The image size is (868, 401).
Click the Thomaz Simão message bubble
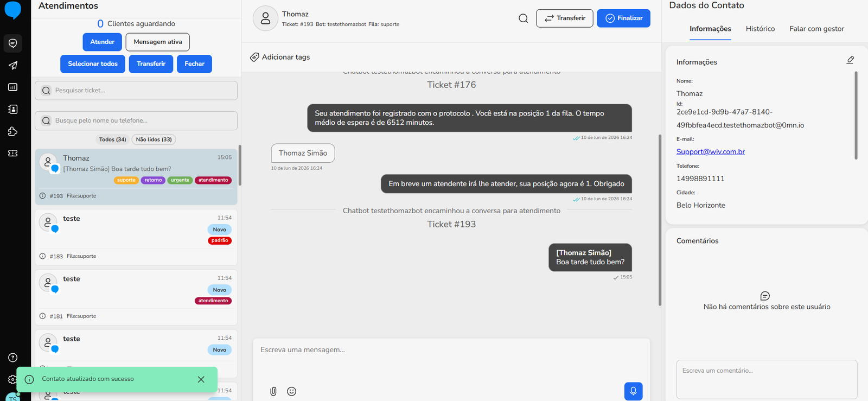coord(303,153)
